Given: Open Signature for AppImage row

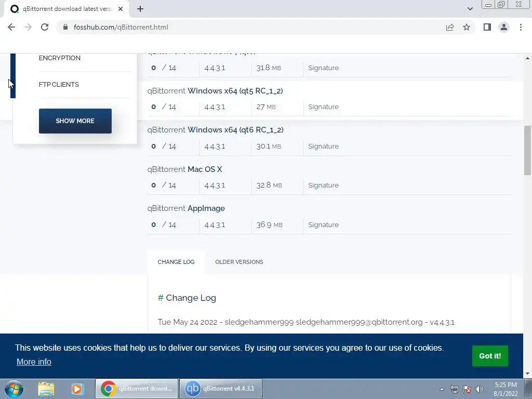Looking at the screenshot, I should coord(323,224).
